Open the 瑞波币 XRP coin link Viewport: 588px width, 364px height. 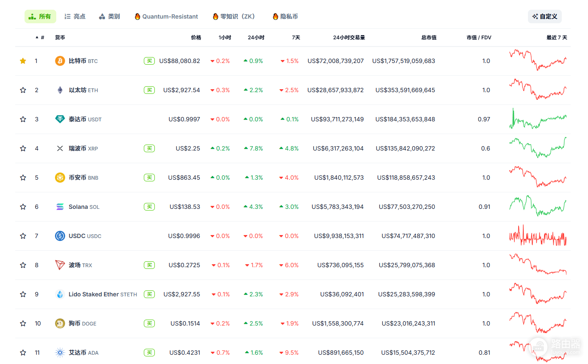83,148
